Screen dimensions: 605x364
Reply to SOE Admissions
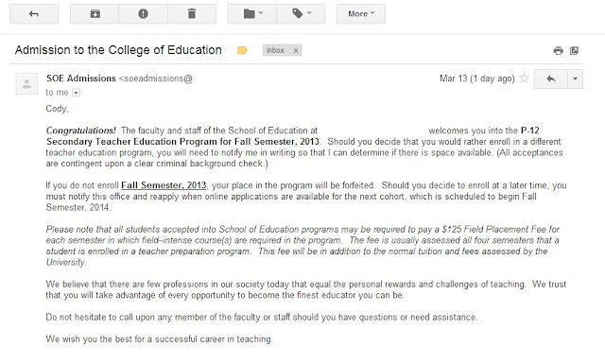tap(550, 79)
